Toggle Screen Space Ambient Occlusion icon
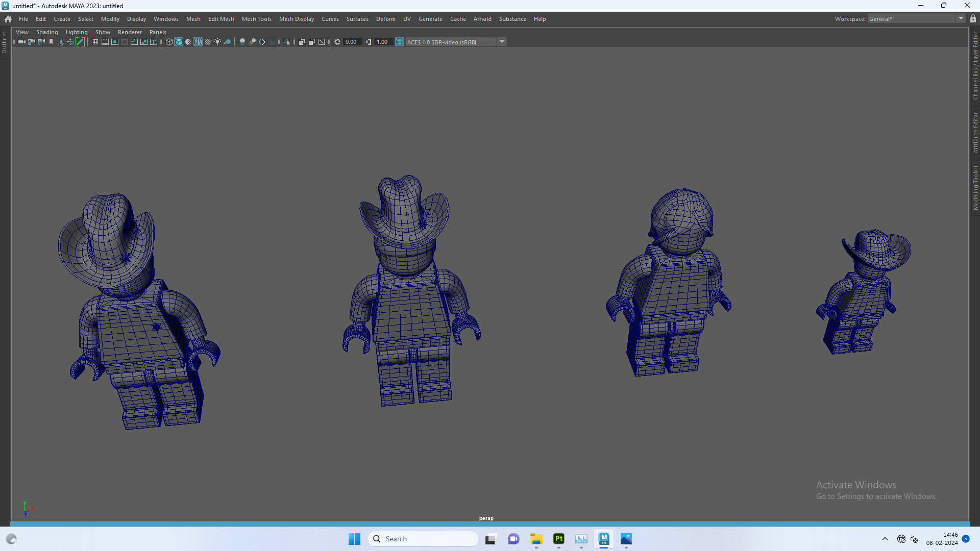Screen dimensions: 980x551 242,42
